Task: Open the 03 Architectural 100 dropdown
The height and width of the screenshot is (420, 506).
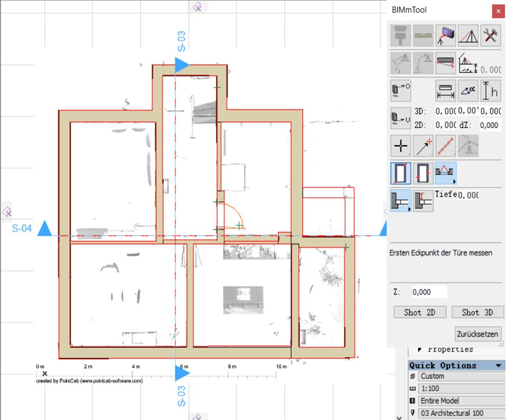Action: pos(461,413)
